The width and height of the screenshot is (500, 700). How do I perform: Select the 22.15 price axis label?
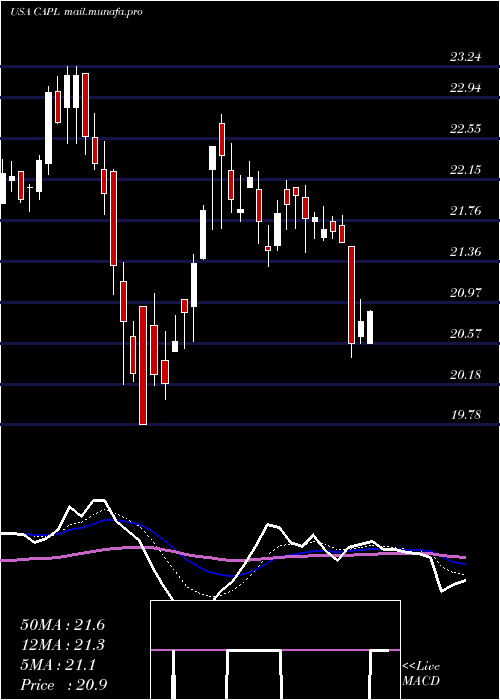point(466,170)
